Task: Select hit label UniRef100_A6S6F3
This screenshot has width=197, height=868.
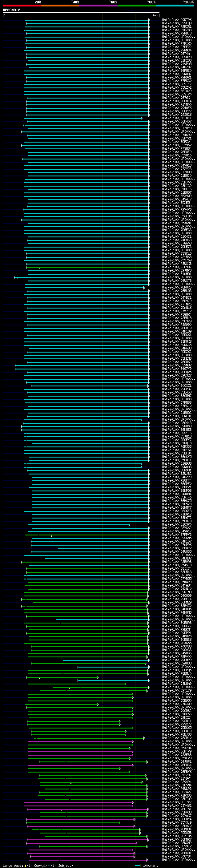Action: 177,511
